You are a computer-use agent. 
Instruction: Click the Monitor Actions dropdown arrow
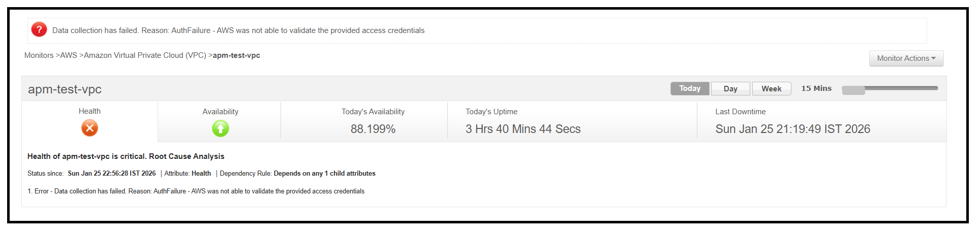pyautogui.click(x=933, y=58)
